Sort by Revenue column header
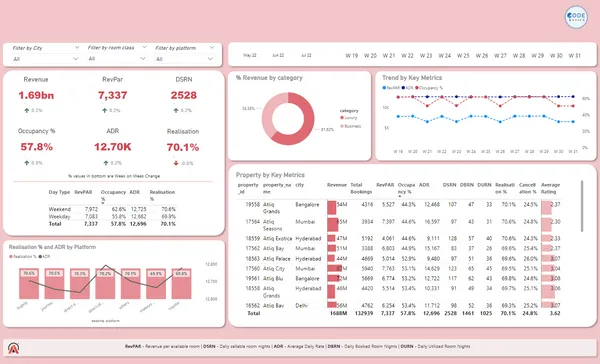 [x=337, y=185]
